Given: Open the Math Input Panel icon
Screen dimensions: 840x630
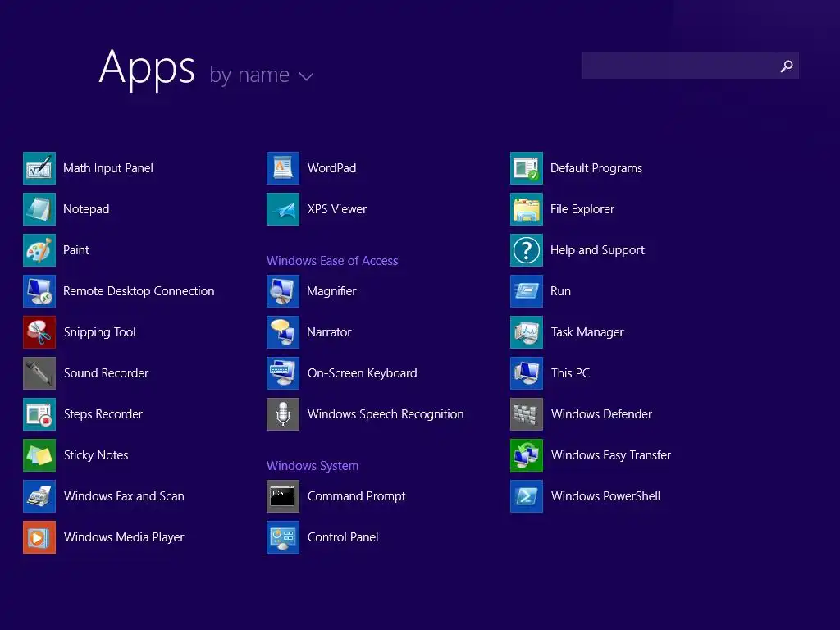Looking at the screenshot, I should [x=39, y=168].
